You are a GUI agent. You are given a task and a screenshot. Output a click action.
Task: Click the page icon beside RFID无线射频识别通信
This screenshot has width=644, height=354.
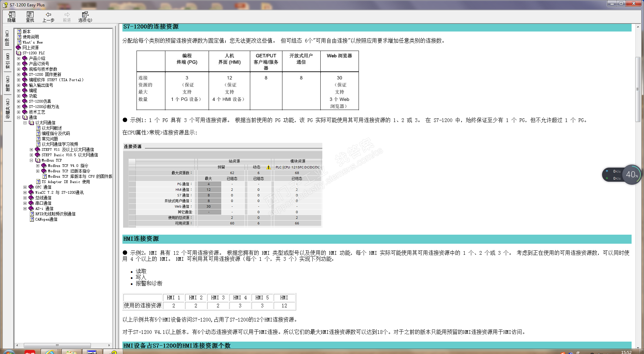(32, 214)
